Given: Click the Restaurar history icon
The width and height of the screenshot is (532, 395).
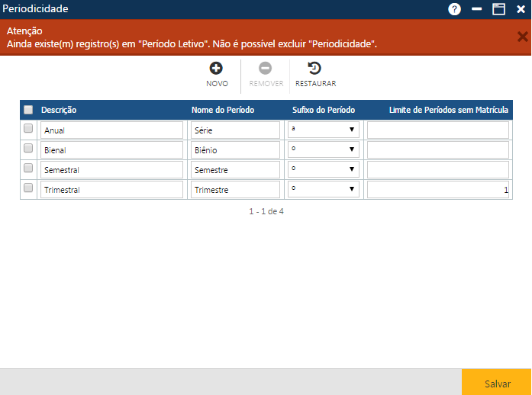Looking at the screenshot, I should click(314, 69).
